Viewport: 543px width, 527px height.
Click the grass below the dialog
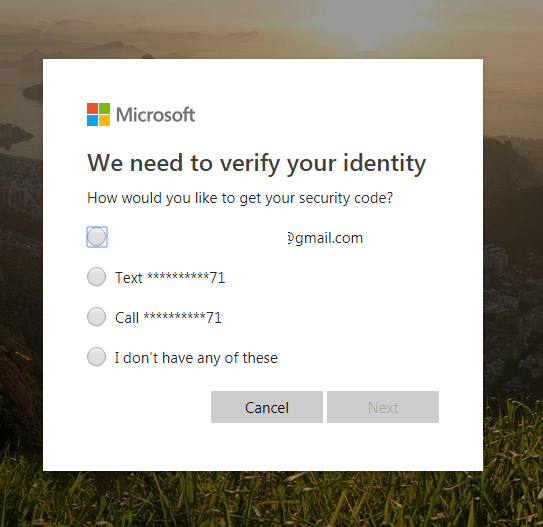click(x=272, y=499)
